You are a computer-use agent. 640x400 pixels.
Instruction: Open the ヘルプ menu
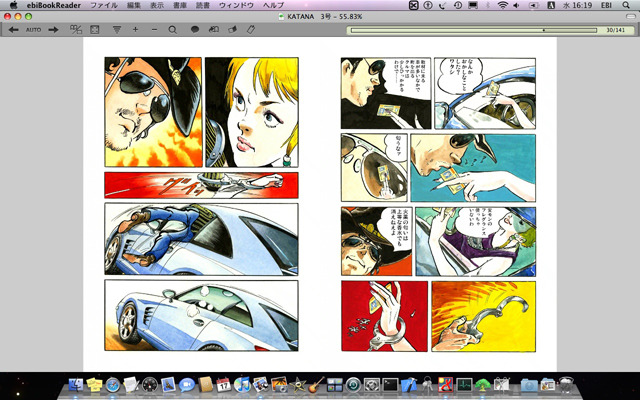(273, 5)
